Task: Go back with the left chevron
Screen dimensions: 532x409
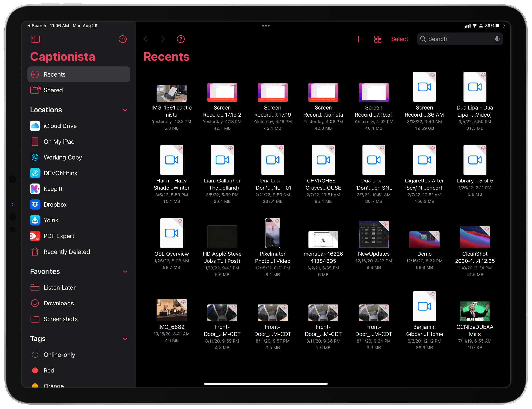Action: [146, 39]
